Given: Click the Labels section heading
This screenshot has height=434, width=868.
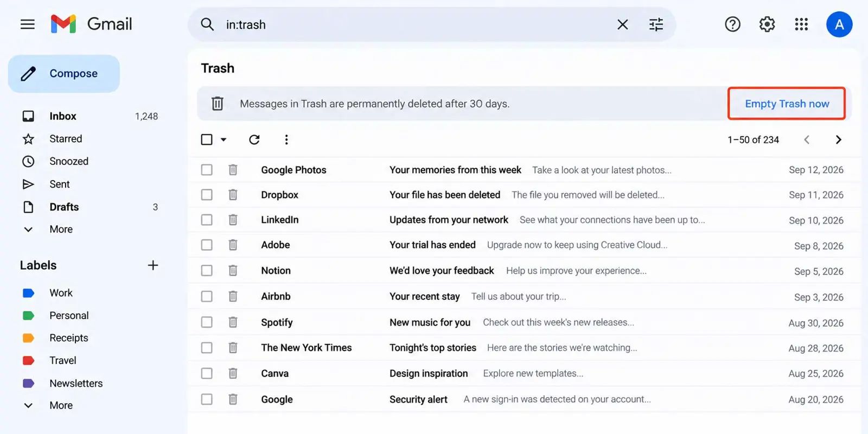Looking at the screenshot, I should (x=38, y=265).
